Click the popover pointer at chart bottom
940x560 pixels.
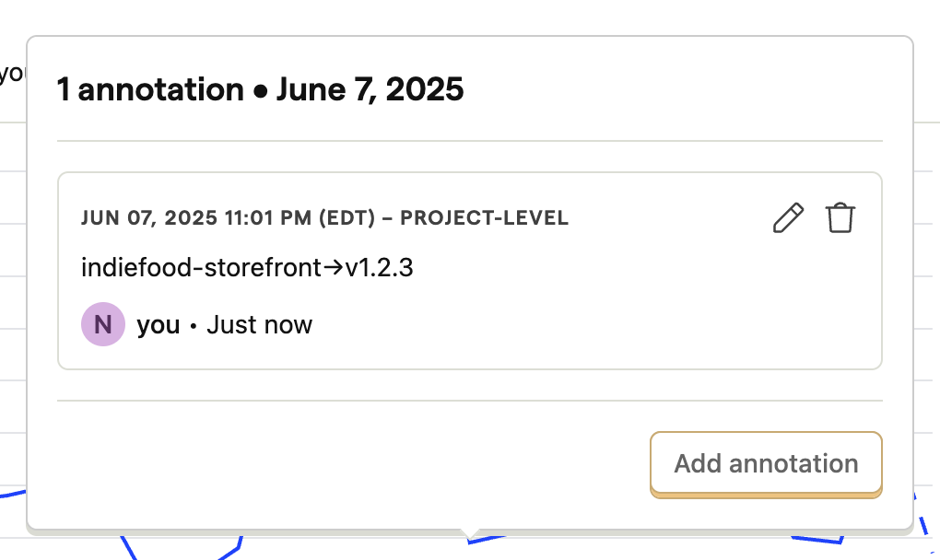[x=471, y=533]
